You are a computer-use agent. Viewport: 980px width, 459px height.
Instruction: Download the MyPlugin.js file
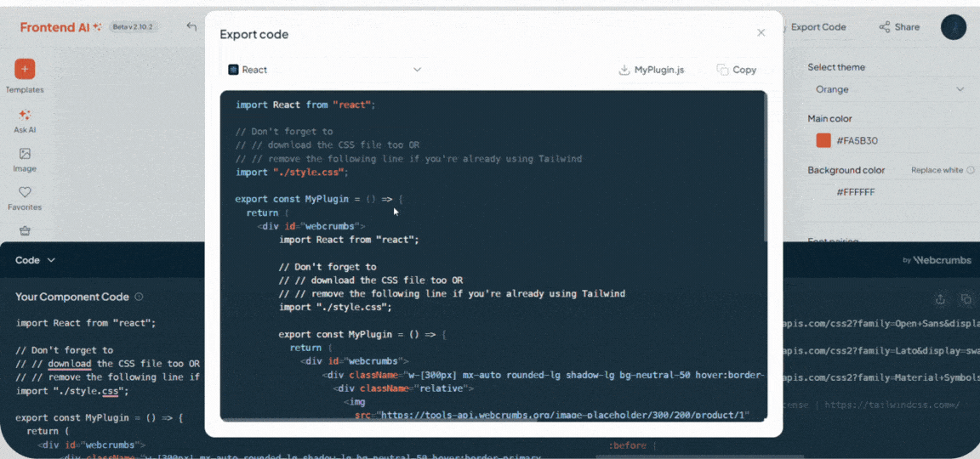652,70
